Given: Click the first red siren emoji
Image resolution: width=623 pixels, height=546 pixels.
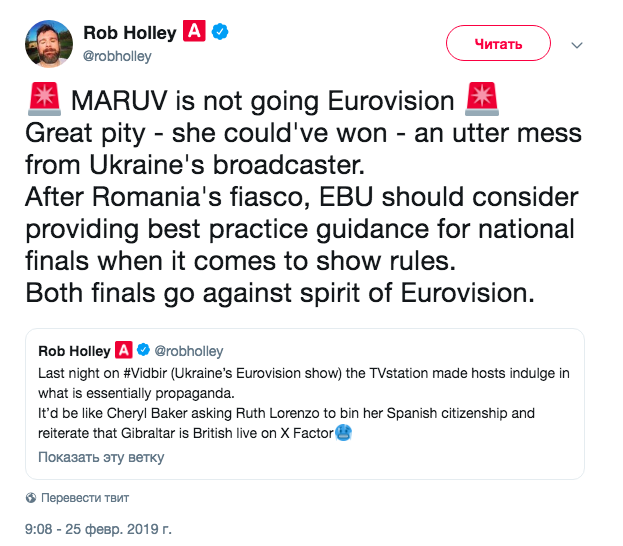Looking at the screenshot, I should (x=41, y=103).
